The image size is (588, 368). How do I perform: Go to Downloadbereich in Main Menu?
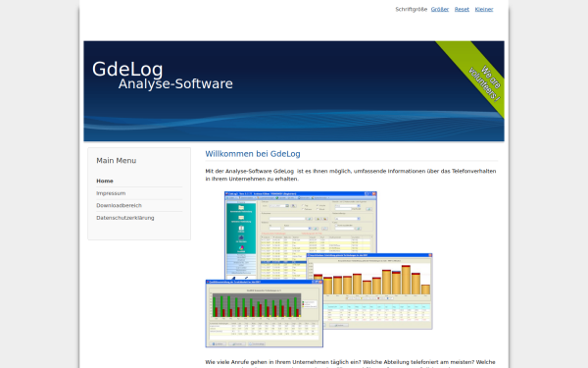pyautogui.click(x=119, y=205)
